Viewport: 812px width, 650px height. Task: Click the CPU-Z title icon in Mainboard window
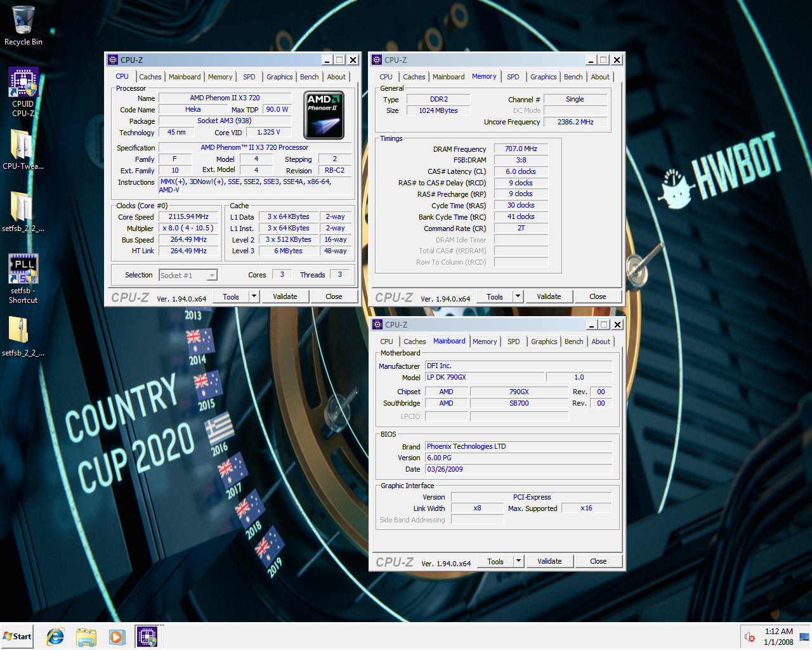click(x=377, y=324)
